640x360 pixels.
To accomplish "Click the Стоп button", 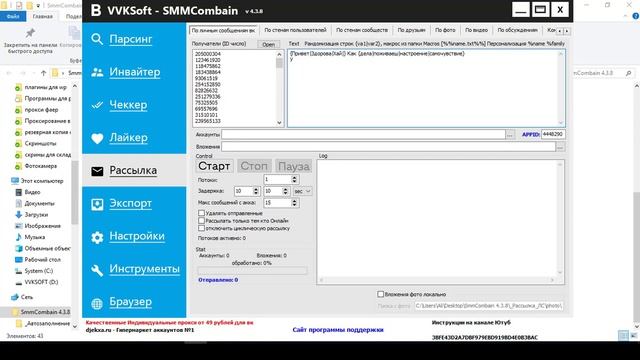I will 254,166.
